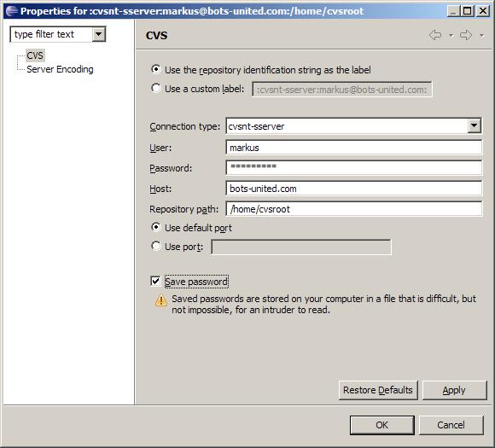Image resolution: width=495 pixels, height=448 pixels.
Task: Confirm with the OK button
Action: [382, 425]
